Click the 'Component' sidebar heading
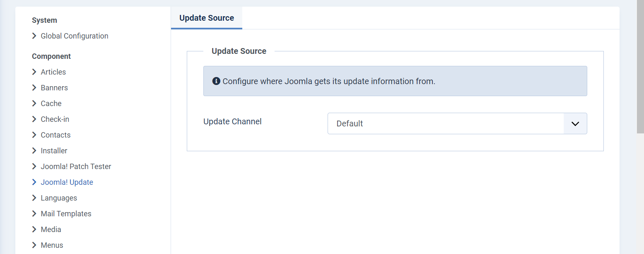This screenshot has width=644, height=254. pos(51,56)
